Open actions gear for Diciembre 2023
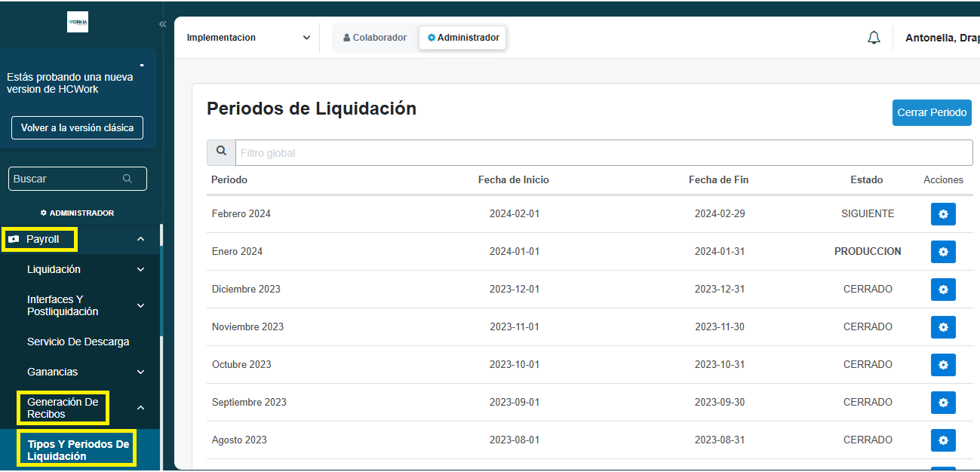This screenshot has height=472, width=980. [x=943, y=290]
